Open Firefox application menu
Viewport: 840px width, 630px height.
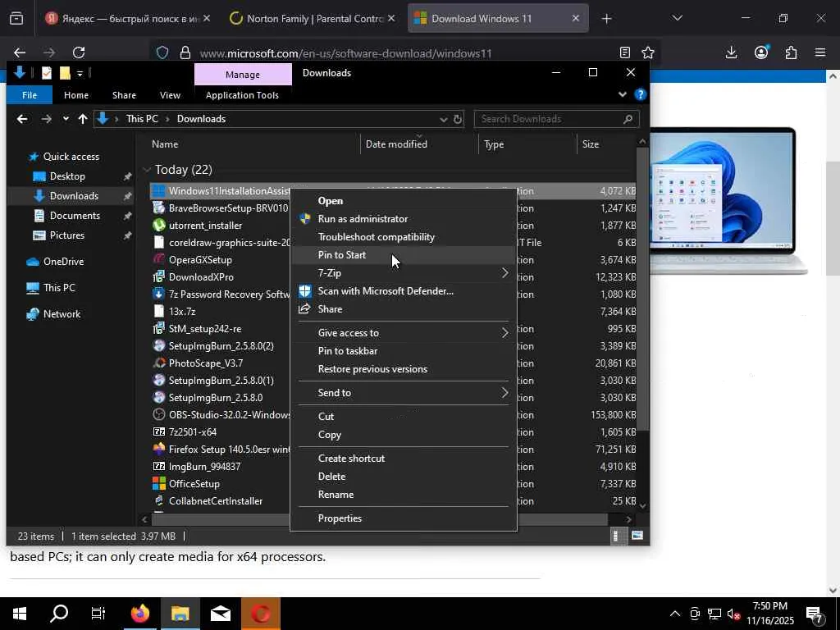click(820, 52)
